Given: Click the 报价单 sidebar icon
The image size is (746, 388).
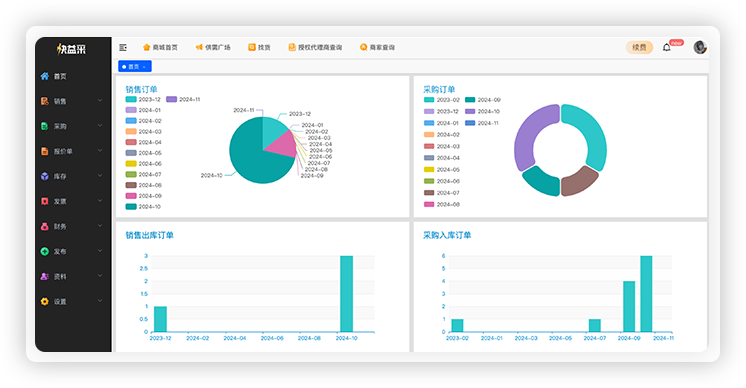Looking at the screenshot, I should point(45,151).
